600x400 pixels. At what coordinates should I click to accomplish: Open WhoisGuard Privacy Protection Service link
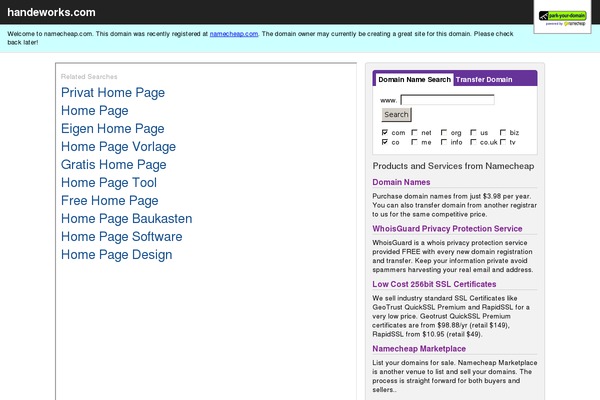(447, 229)
